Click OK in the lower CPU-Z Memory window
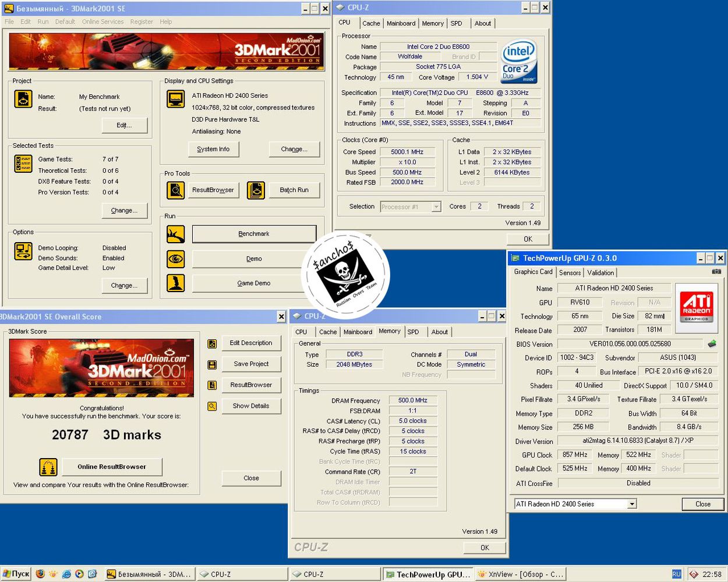Viewport: 728px width, 582px height. [485, 548]
